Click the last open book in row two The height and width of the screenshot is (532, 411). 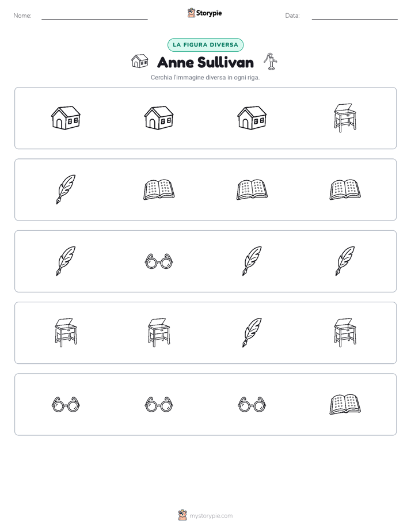345,189
